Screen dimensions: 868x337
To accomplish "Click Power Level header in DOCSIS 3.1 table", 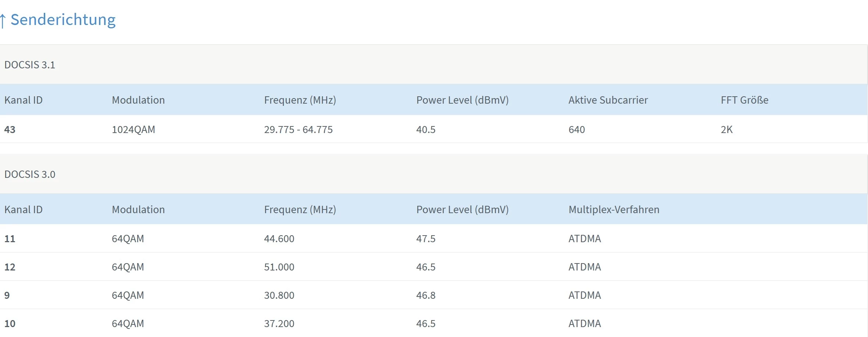I will (x=462, y=100).
